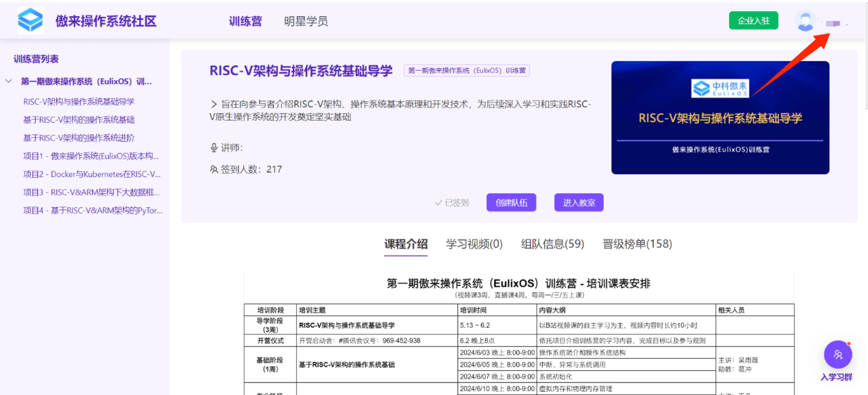Screen dimensions: 868x395
Task: Select 基于RISC-V架构的操作系统进阶 in the sidebar
Action: point(79,138)
